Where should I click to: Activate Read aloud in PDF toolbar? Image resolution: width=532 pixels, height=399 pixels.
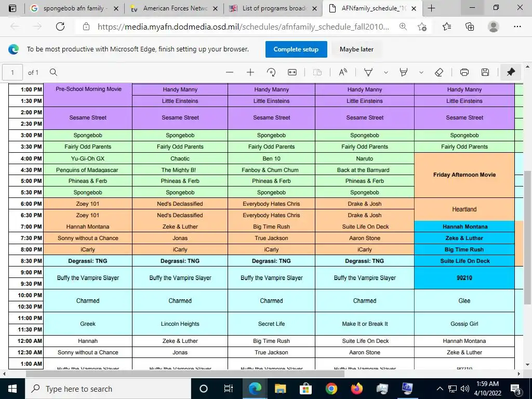click(343, 72)
